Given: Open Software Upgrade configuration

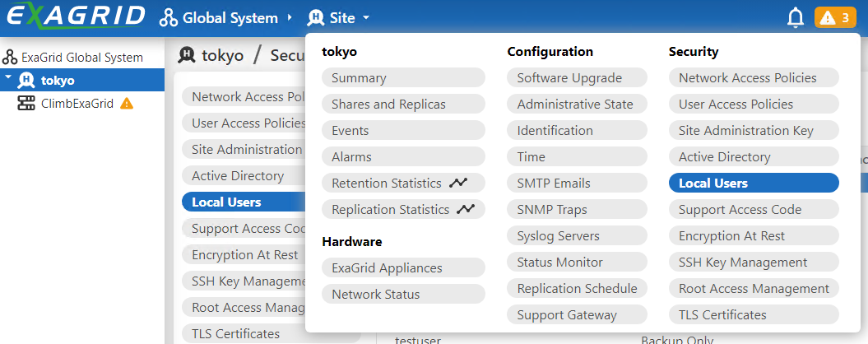Looking at the screenshot, I should (577, 77).
